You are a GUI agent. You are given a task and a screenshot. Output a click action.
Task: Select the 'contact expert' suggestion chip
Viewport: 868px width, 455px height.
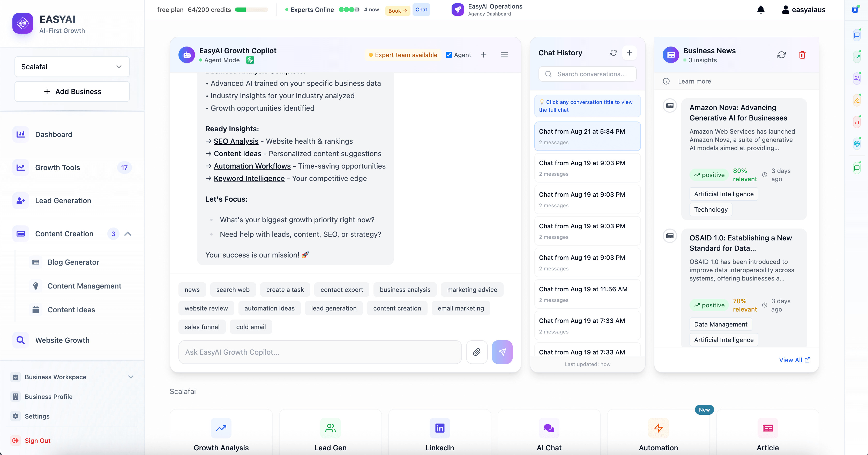342,290
